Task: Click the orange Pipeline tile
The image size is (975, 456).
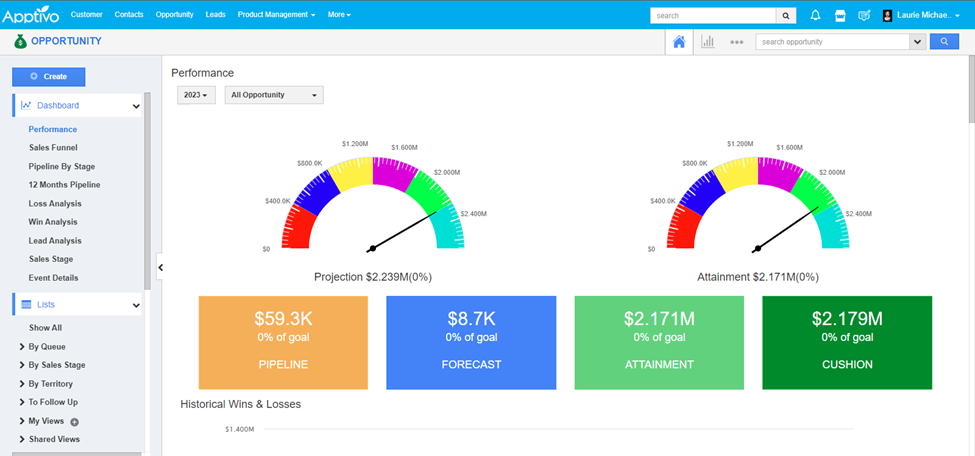Action: (284, 342)
